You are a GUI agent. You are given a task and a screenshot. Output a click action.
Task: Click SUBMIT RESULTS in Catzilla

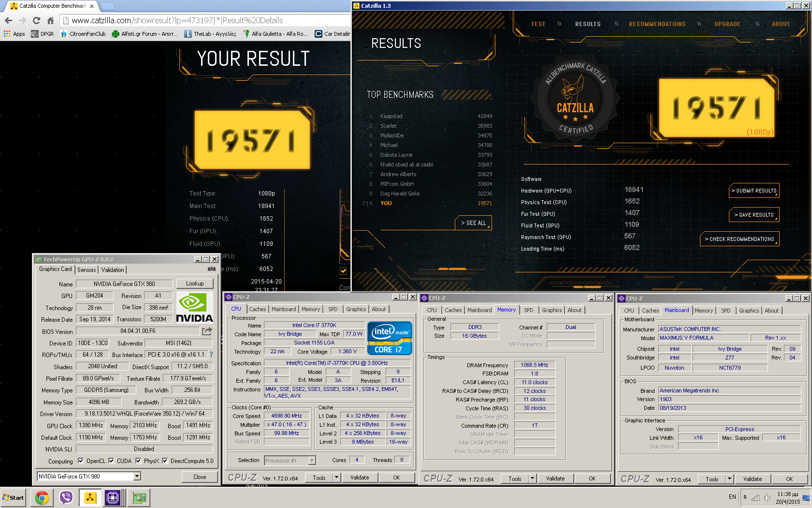click(754, 191)
